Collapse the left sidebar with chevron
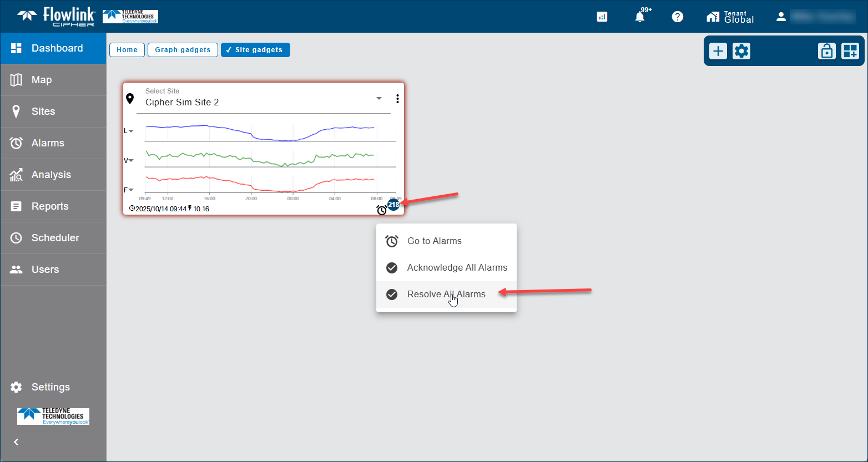The height and width of the screenshot is (462, 868). pyautogui.click(x=16, y=442)
